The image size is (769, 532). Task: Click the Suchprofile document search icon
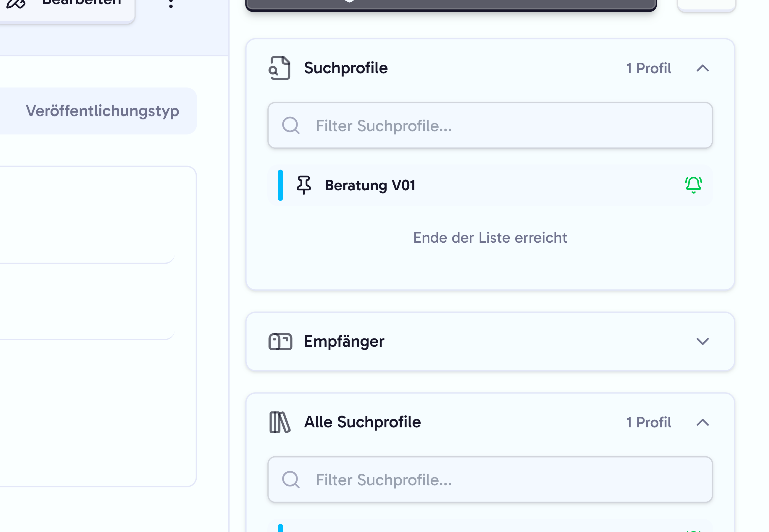[280, 68]
